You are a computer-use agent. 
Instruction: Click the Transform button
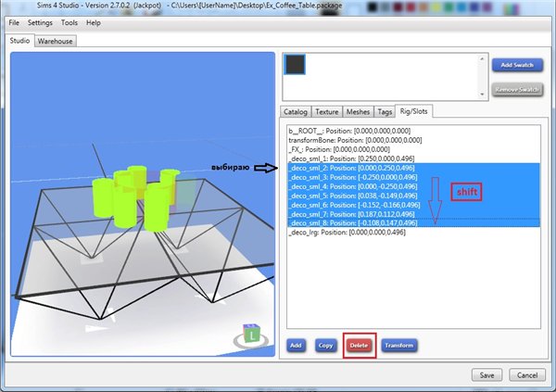398,345
